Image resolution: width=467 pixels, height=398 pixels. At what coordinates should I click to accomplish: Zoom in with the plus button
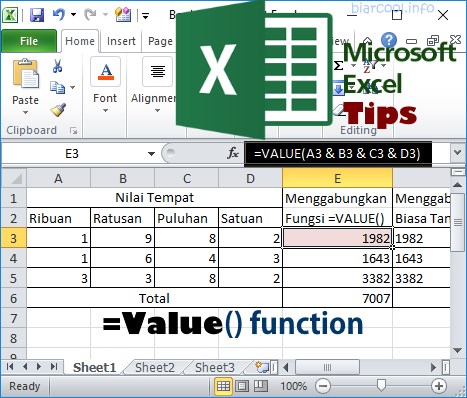click(439, 386)
